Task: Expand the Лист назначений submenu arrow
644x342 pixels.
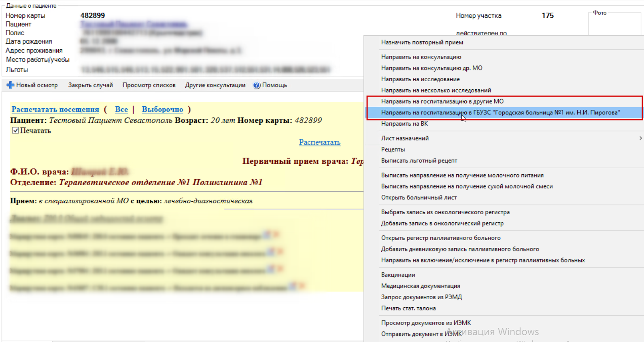Action: [640, 138]
